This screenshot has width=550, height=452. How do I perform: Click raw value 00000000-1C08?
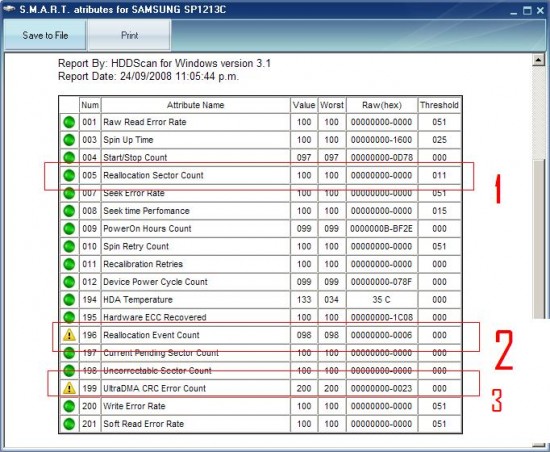coord(381,317)
